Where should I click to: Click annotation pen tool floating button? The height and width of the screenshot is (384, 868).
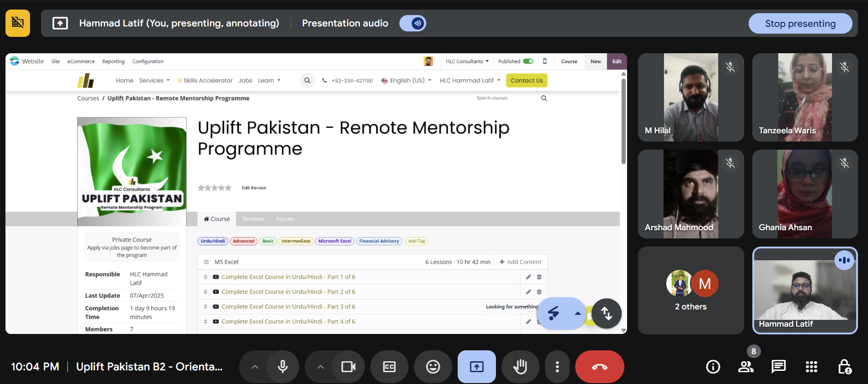click(553, 313)
